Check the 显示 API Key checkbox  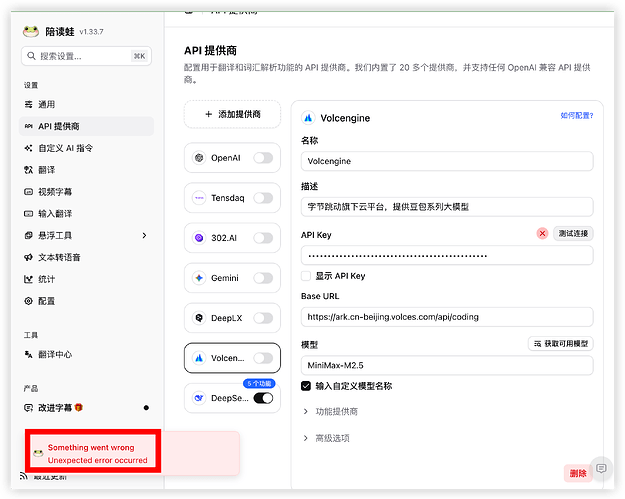click(x=306, y=276)
